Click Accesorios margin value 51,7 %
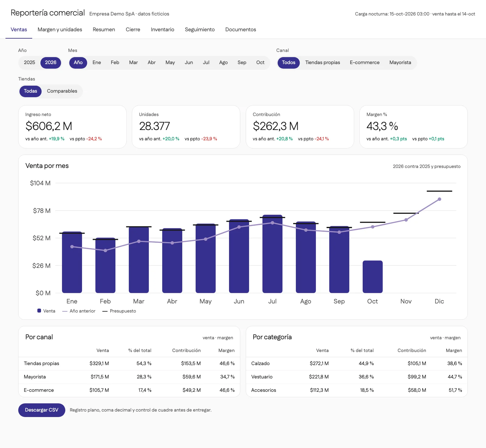This screenshot has height=448, width=486. click(455, 390)
